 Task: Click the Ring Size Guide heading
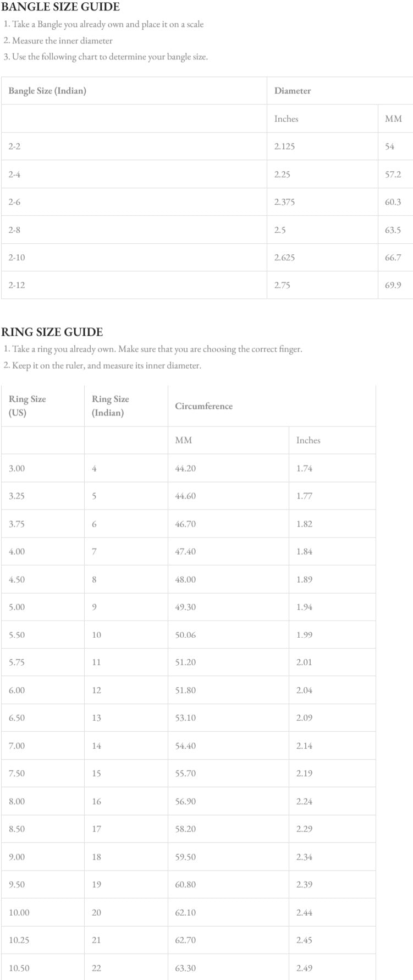pos(52,332)
